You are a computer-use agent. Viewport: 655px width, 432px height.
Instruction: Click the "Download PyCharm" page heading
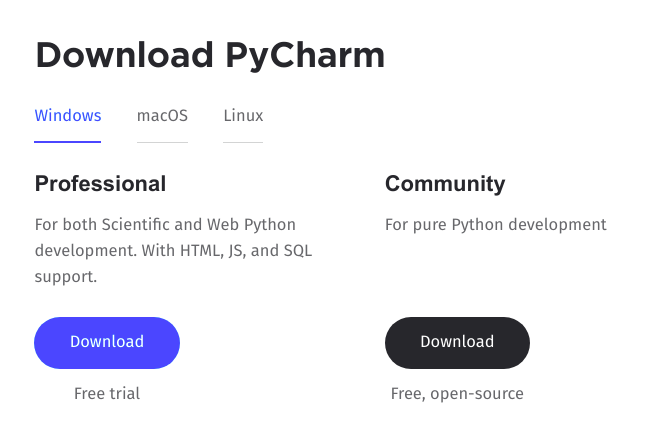pos(210,54)
